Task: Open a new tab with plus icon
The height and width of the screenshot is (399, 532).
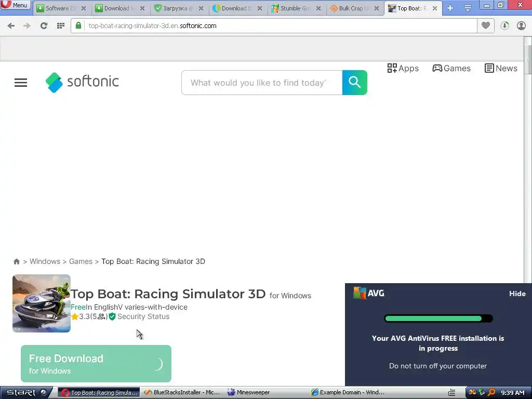Action: (450, 8)
